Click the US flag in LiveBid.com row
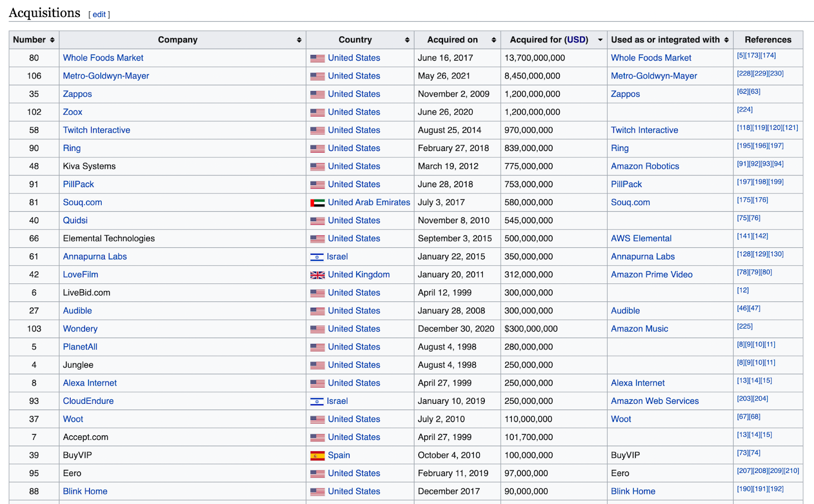This screenshot has height=504, width=814. point(317,293)
